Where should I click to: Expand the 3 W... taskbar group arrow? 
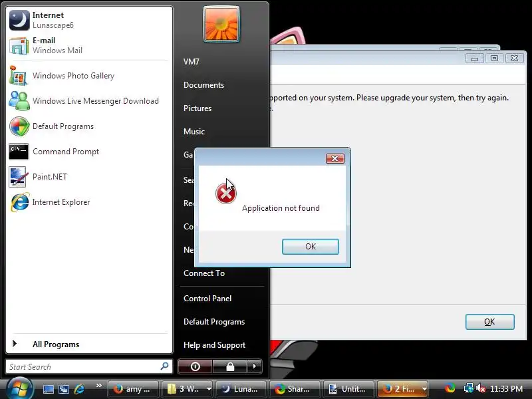209,389
